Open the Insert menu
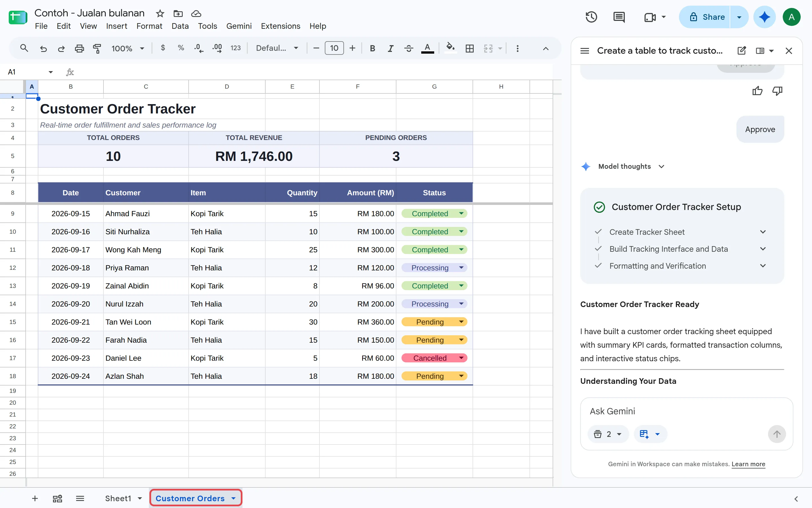The width and height of the screenshot is (812, 508). (x=116, y=26)
